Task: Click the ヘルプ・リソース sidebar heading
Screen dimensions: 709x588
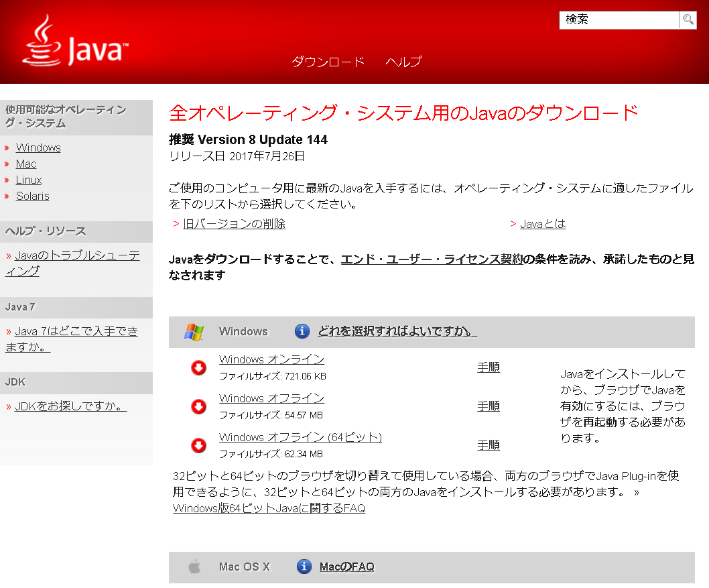Action: [46, 231]
